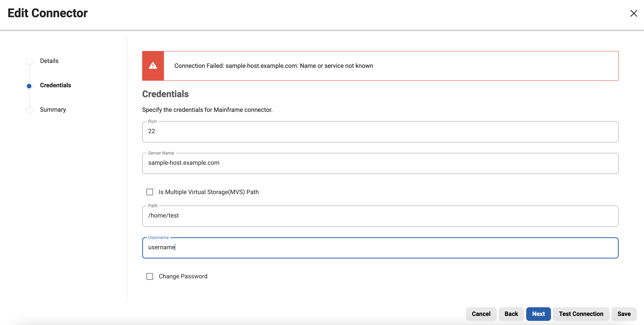This screenshot has width=644, height=325.
Task: Click inside the Username text field
Action: [x=380, y=248]
